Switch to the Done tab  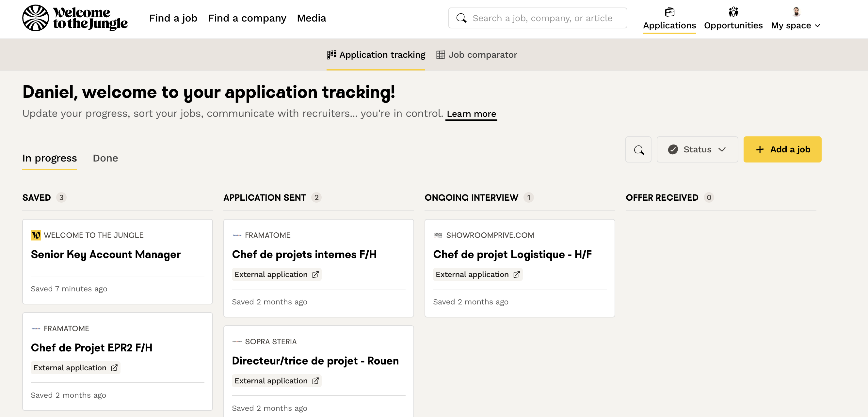(x=105, y=158)
